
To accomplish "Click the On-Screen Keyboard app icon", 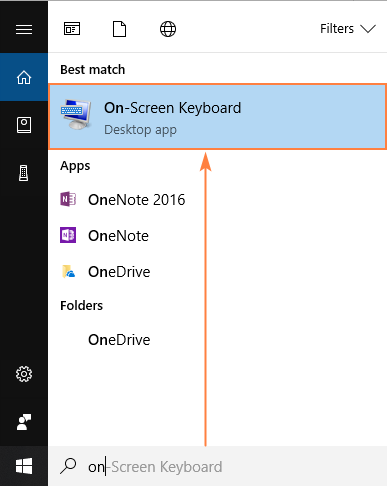I will coord(76,115).
